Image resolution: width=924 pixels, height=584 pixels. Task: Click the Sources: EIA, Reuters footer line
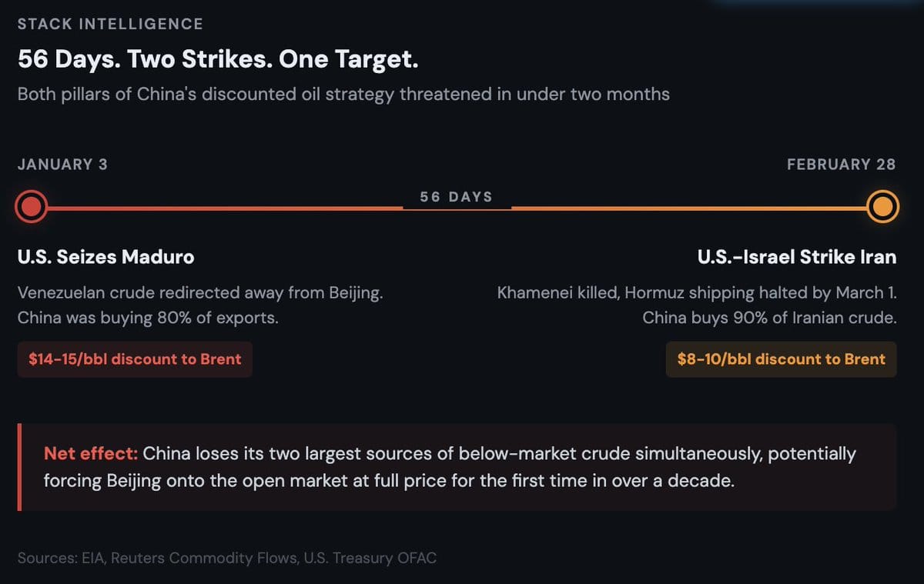(227, 558)
